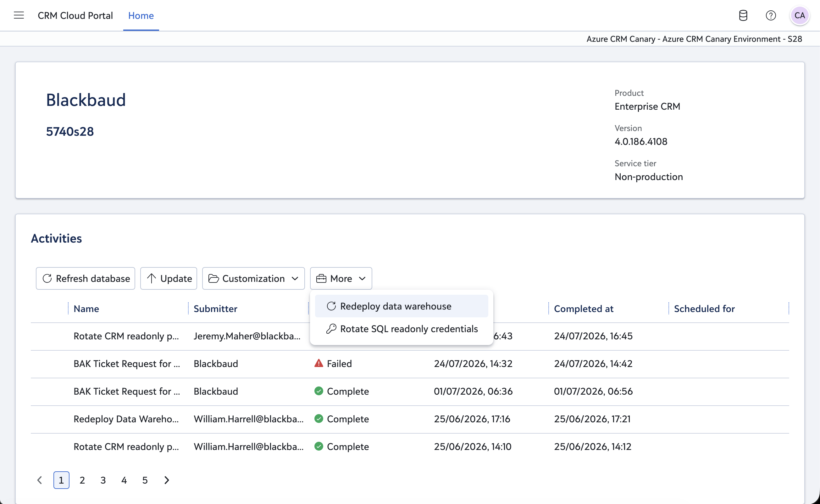The image size is (820, 504).
Task: Click the 01/07/2026, 06:56 completed time
Action: pyautogui.click(x=593, y=391)
